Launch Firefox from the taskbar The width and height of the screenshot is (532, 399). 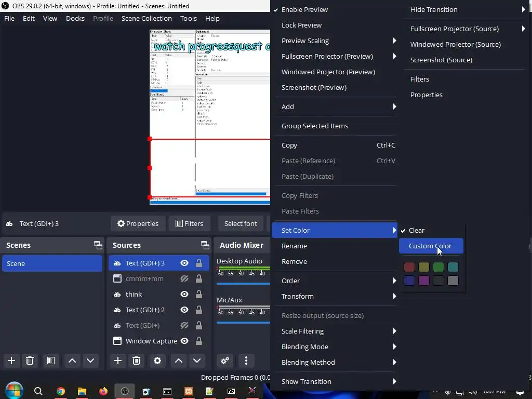(x=103, y=392)
